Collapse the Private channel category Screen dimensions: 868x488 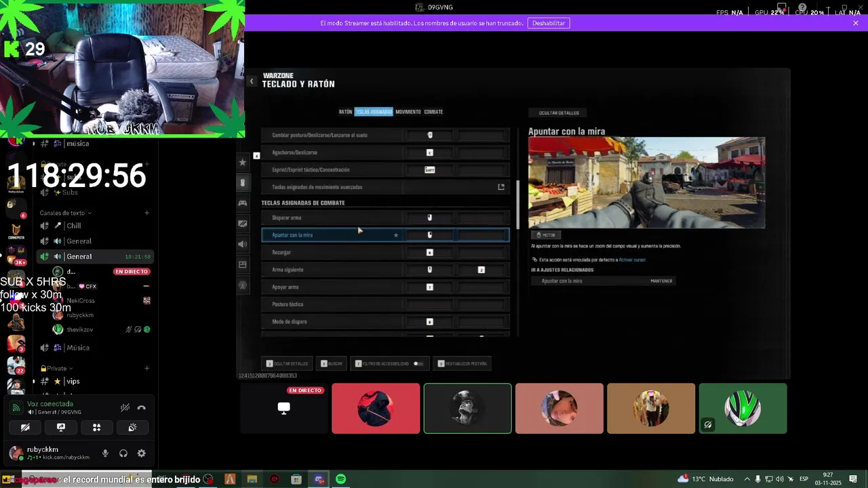tap(57, 368)
